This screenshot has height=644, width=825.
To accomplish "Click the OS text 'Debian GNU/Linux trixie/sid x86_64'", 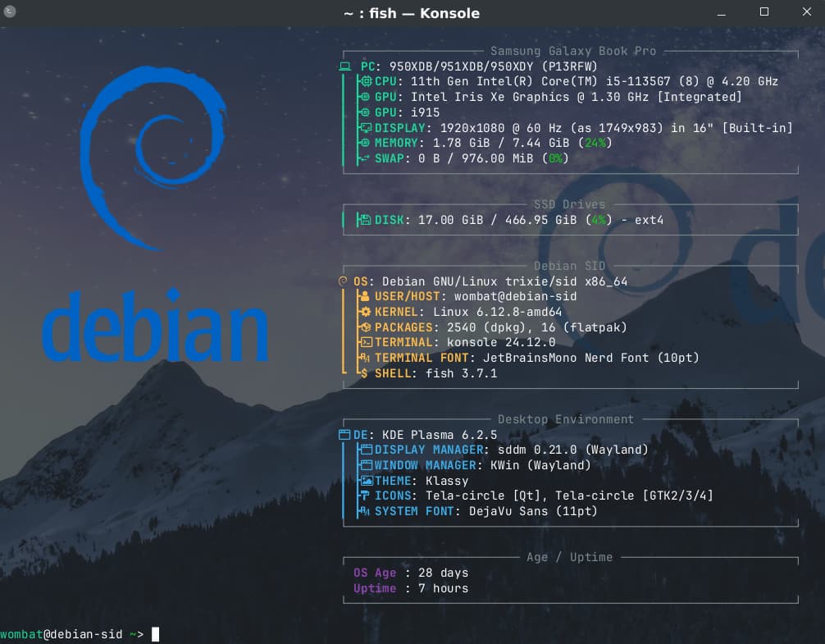I will tap(504, 281).
